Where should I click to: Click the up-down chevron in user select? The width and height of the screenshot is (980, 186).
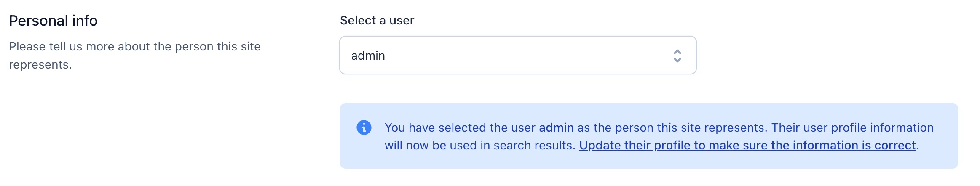(677, 56)
